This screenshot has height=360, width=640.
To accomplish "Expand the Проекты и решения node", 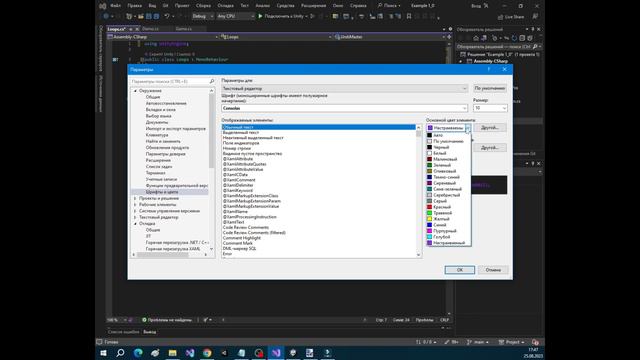I will 135,198.
